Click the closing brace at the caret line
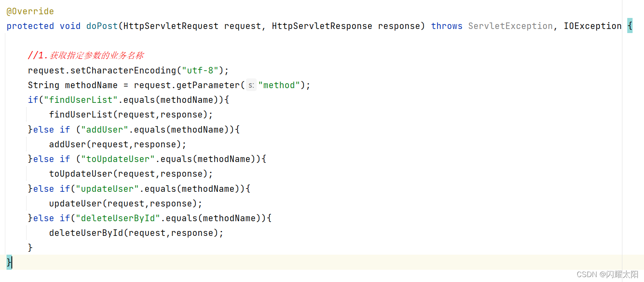The image size is (644, 282). pos(9,262)
